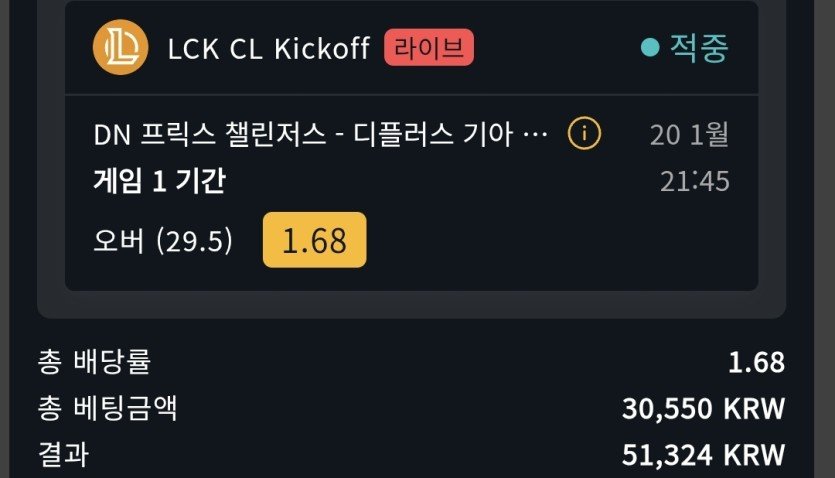Screen dimensions: 835x478
Task: Click the divider line under league header
Action: click(410, 95)
